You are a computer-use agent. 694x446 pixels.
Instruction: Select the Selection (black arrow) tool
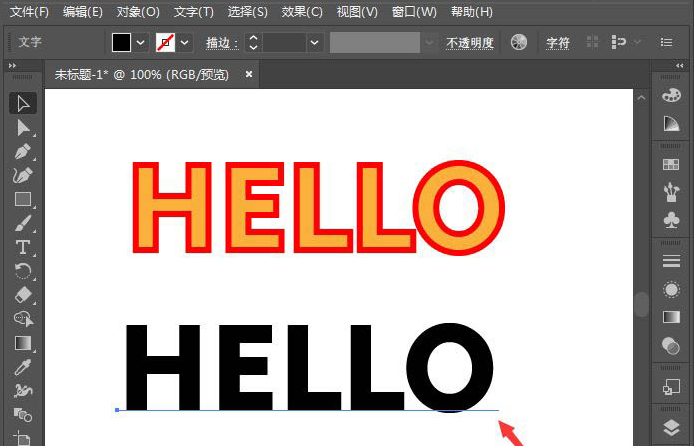point(23,104)
